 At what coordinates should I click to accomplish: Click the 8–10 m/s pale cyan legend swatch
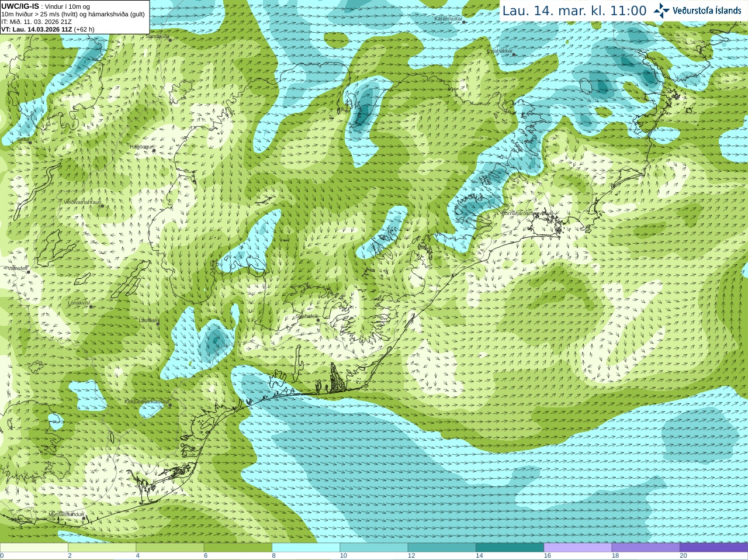306,548
